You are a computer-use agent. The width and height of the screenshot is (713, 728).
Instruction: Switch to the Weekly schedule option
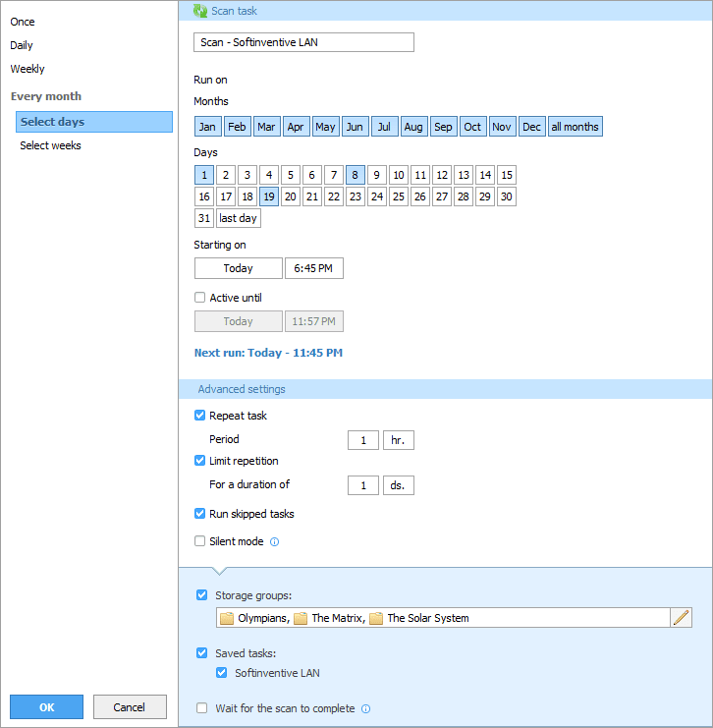pyautogui.click(x=27, y=69)
